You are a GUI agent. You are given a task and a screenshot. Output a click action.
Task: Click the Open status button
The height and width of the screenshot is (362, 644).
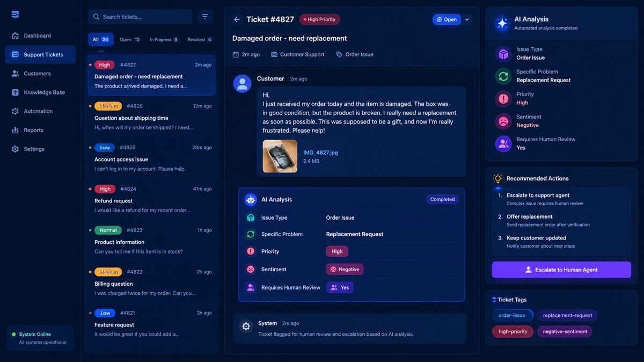pos(447,19)
